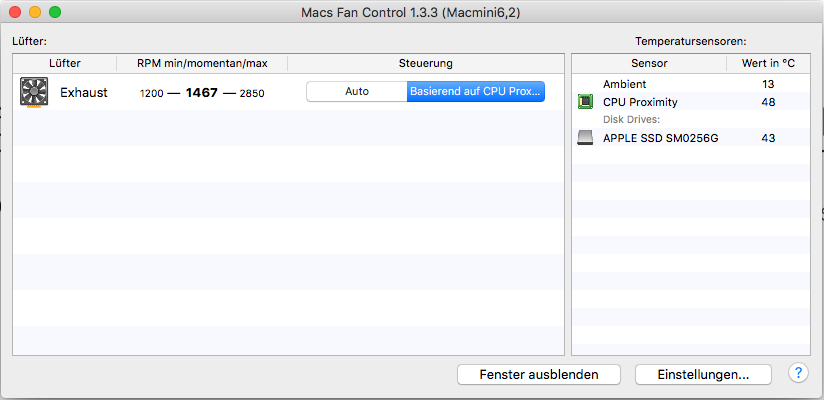Click minimum RPM value 1200
The height and width of the screenshot is (400, 824).
151,94
